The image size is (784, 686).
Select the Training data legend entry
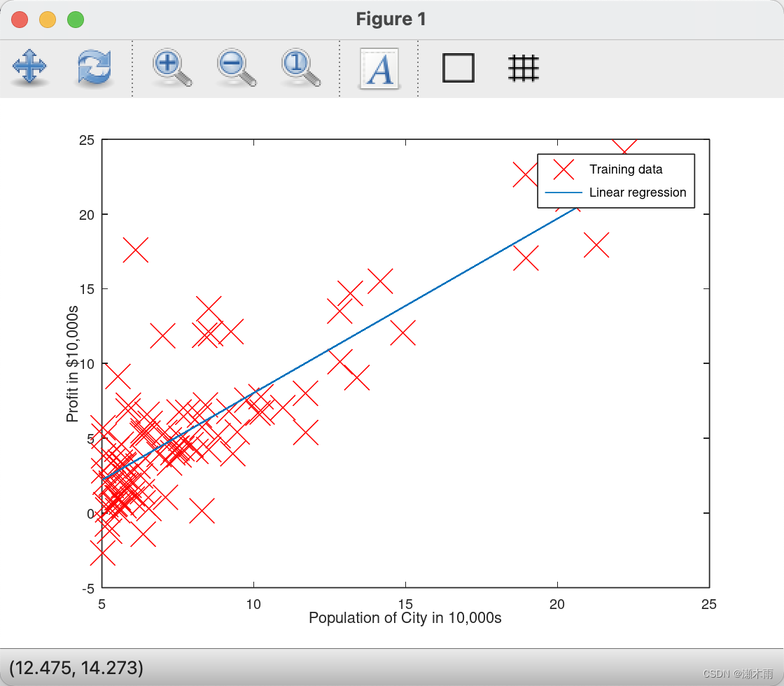[x=625, y=169]
